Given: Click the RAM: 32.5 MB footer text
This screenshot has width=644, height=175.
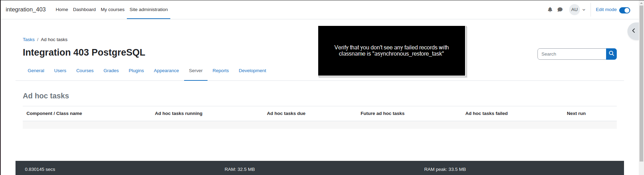Looking at the screenshot, I should coord(240,169).
